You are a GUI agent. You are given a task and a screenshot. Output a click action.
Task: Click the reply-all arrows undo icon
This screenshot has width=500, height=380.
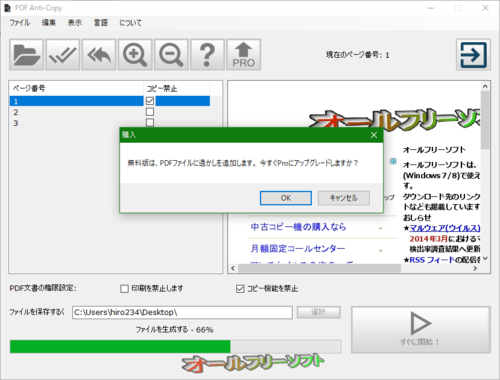point(99,55)
